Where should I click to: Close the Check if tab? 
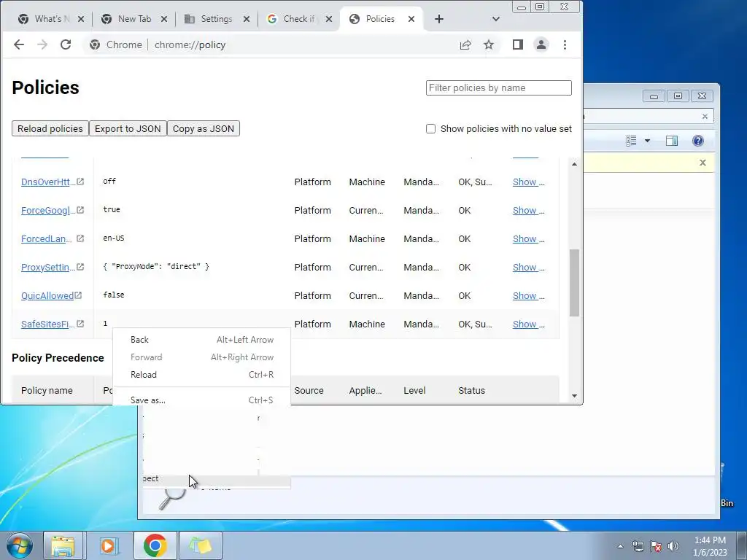[329, 19]
